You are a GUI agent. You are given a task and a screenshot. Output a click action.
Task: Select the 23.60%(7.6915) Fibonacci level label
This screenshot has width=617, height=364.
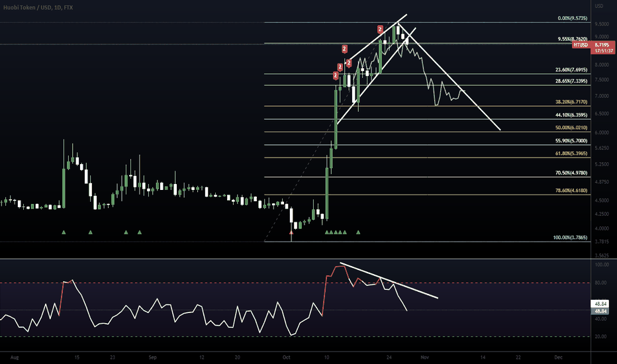(571, 69)
